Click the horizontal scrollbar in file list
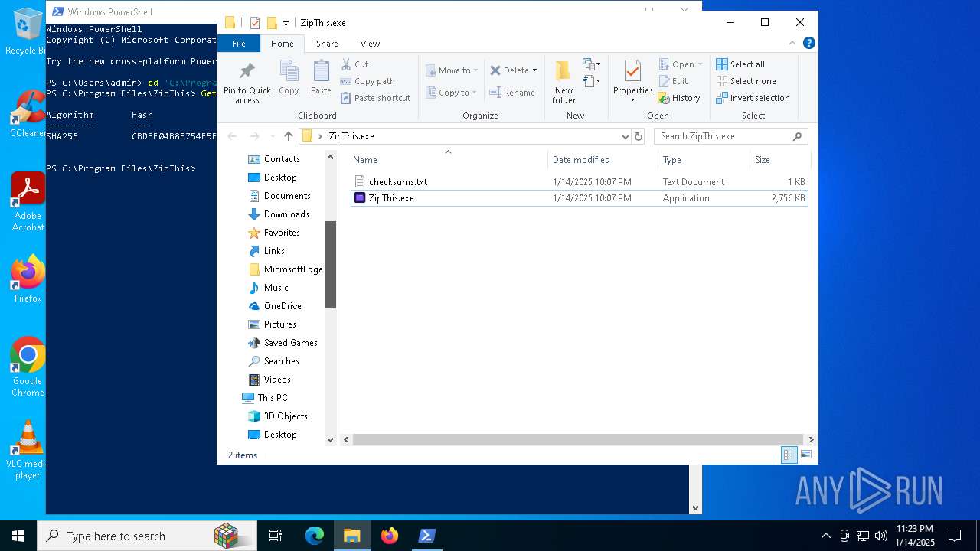The height and width of the screenshot is (551, 980). coord(578,439)
